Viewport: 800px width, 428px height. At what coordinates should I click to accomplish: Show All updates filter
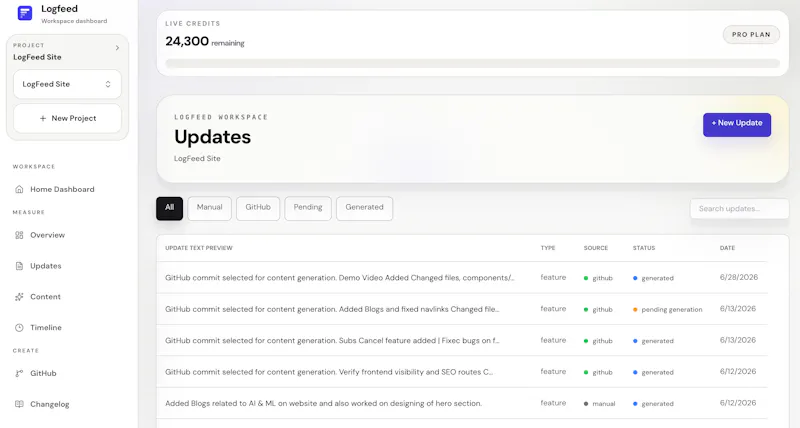pos(169,208)
